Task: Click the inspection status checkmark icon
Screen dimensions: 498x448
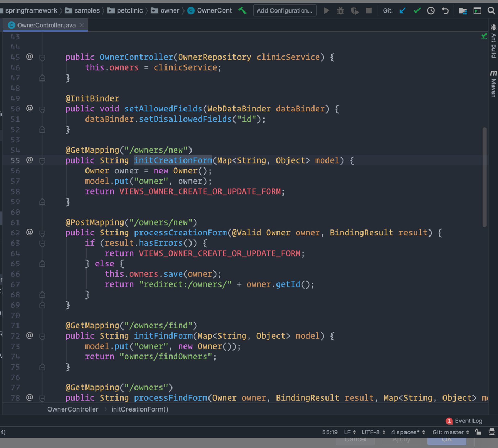Action: (484, 36)
